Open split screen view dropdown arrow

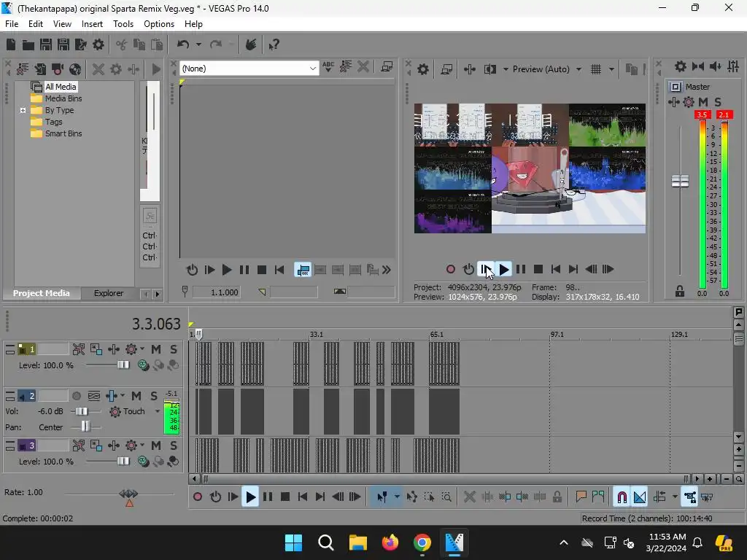tap(506, 69)
